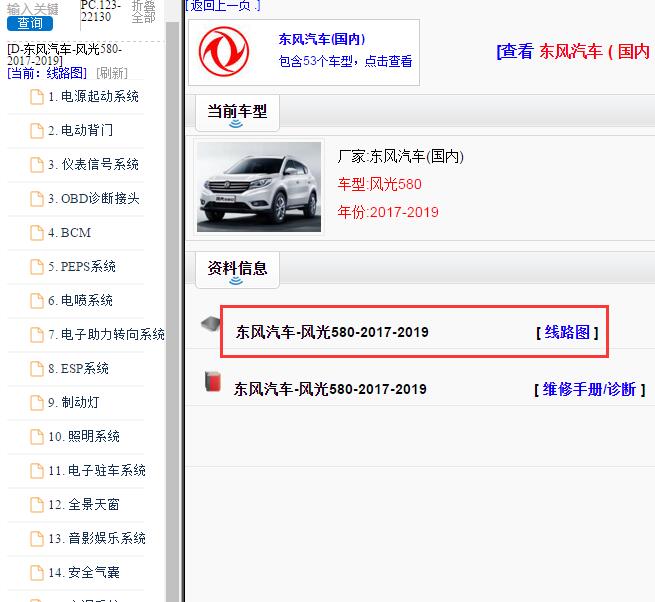Open the document icon for 电喷系统
This screenshot has height=602, width=655.
click(x=37, y=301)
